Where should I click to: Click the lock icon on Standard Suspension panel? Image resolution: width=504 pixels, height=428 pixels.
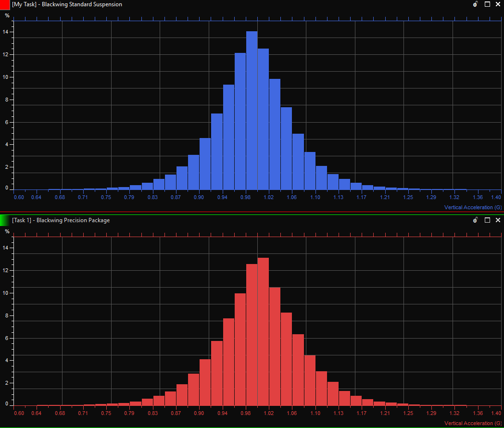475,4
